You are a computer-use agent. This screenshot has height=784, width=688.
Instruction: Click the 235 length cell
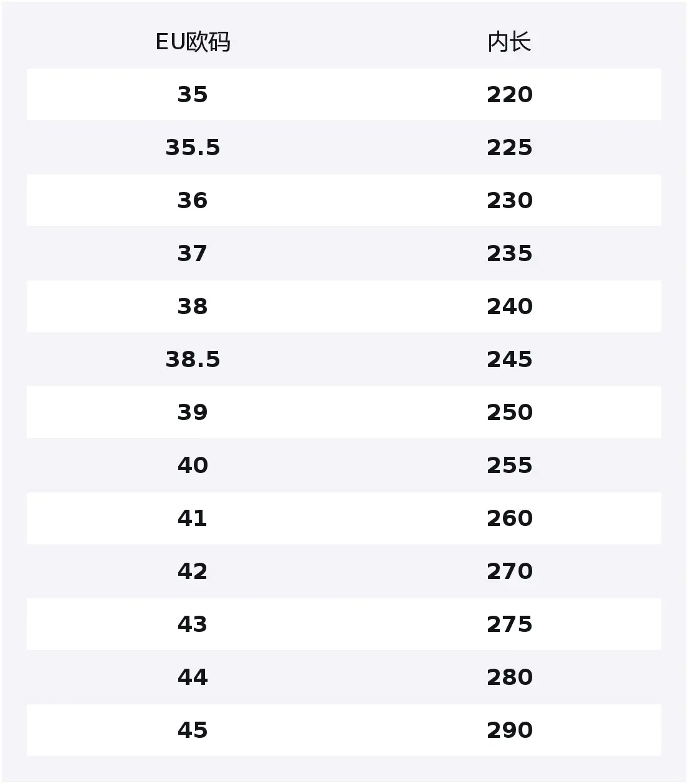(509, 254)
